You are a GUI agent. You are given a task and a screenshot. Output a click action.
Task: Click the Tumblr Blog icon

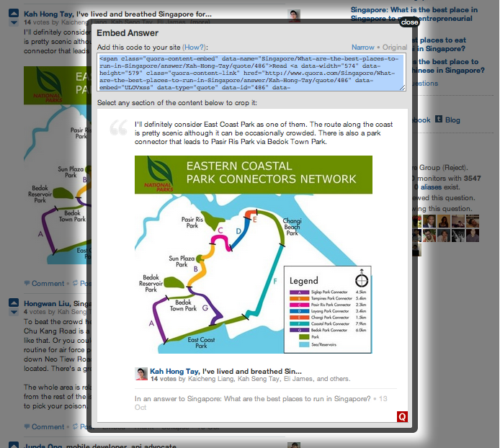pos(438,120)
